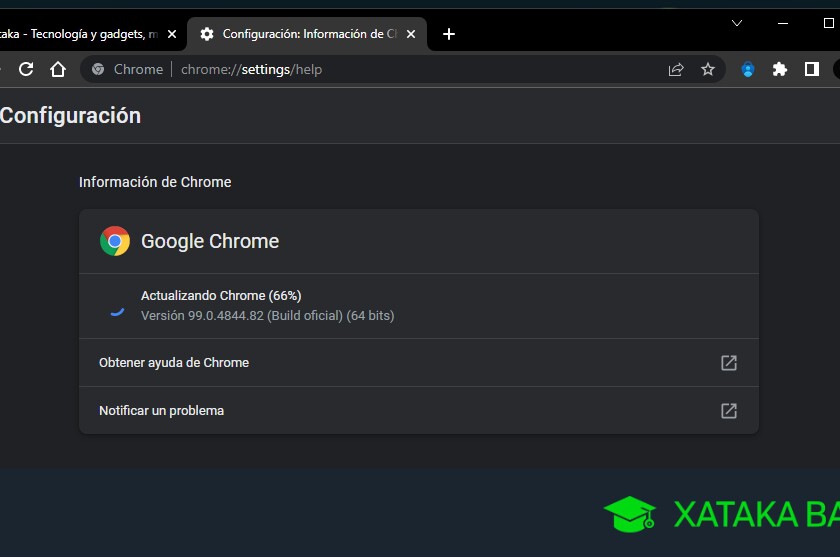Click the Información de Chrome heading
This screenshot has width=840, height=557.
(155, 182)
